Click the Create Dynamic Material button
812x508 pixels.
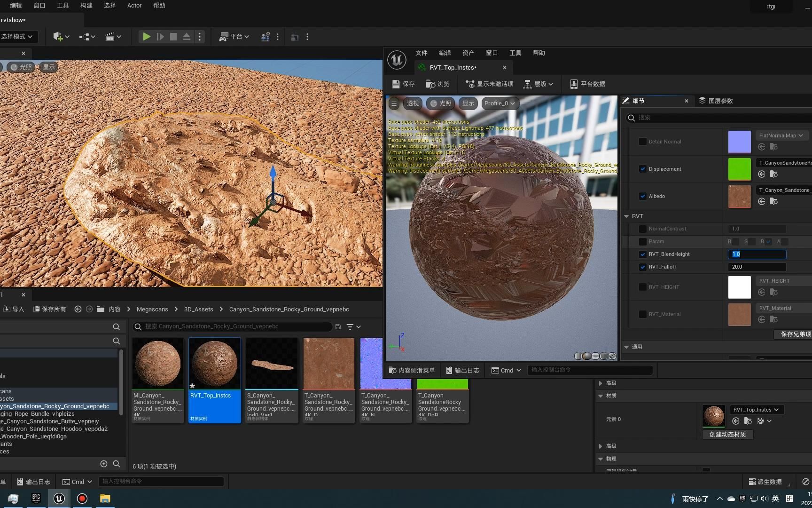[x=727, y=435]
